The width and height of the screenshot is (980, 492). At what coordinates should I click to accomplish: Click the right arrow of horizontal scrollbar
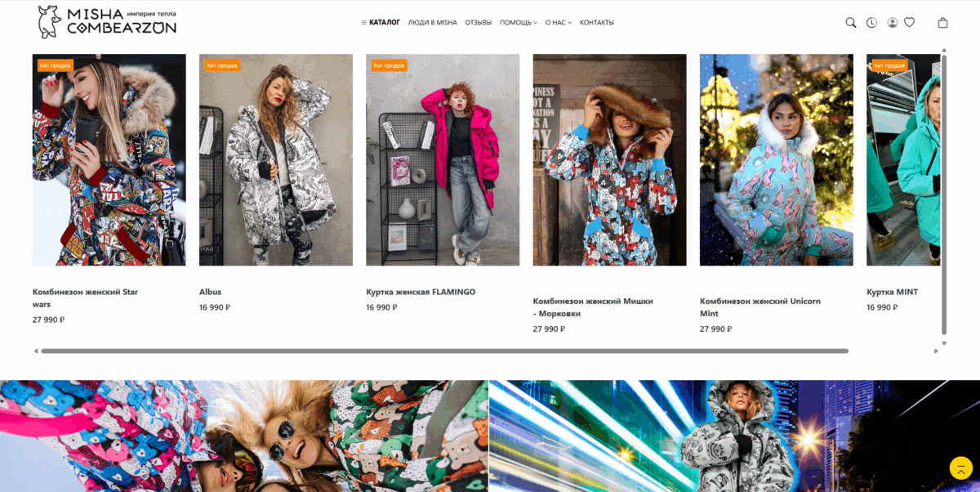[x=936, y=351]
